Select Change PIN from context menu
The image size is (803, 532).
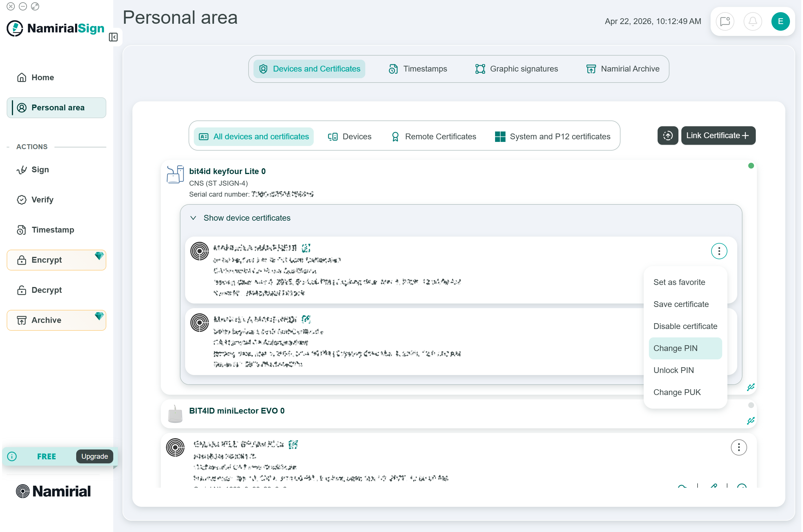[x=685, y=348]
